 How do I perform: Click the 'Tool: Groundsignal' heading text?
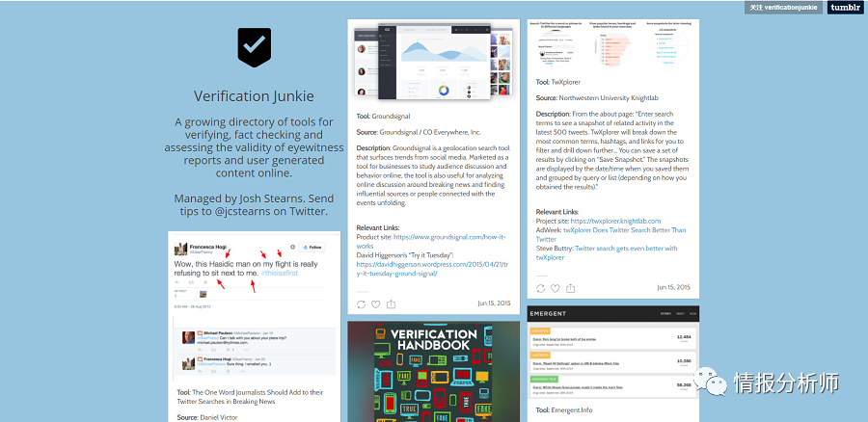click(x=383, y=117)
